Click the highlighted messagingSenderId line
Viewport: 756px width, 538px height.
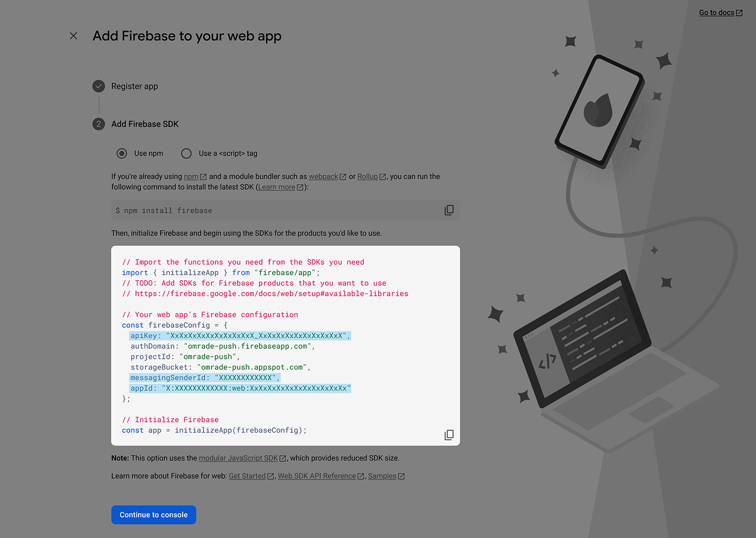tap(205, 378)
